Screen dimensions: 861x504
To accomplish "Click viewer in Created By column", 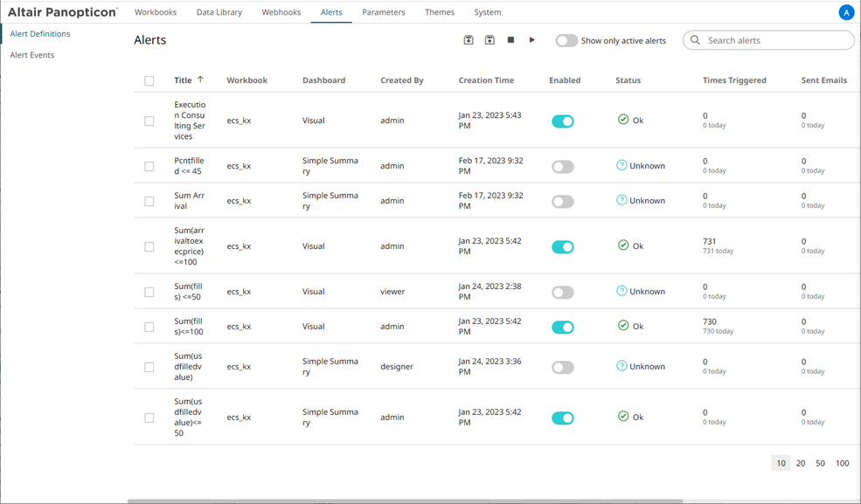I will (392, 291).
